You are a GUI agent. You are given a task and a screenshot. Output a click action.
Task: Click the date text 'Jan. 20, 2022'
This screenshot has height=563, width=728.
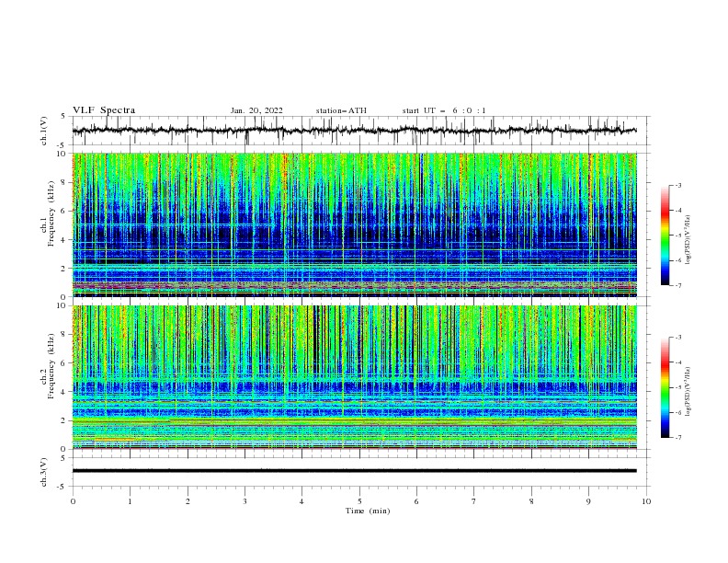click(256, 110)
